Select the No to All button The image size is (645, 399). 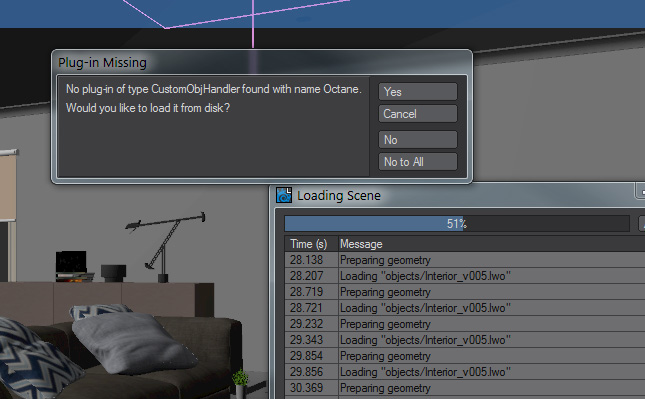(418, 162)
